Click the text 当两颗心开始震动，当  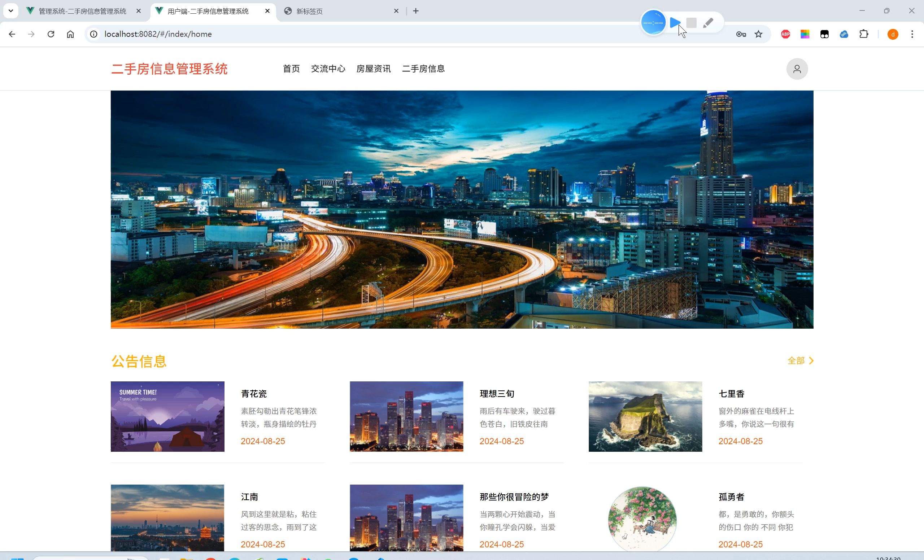(518, 514)
